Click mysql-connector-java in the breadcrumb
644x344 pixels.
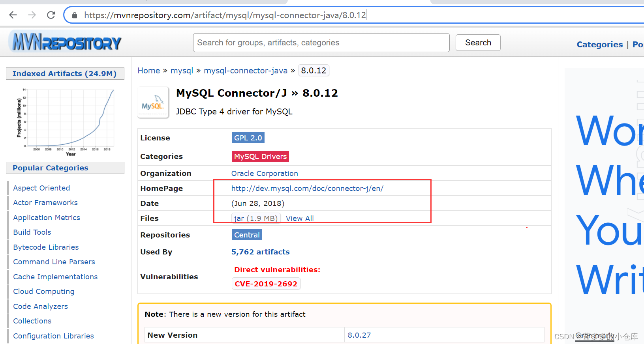[x=246, y=71]
